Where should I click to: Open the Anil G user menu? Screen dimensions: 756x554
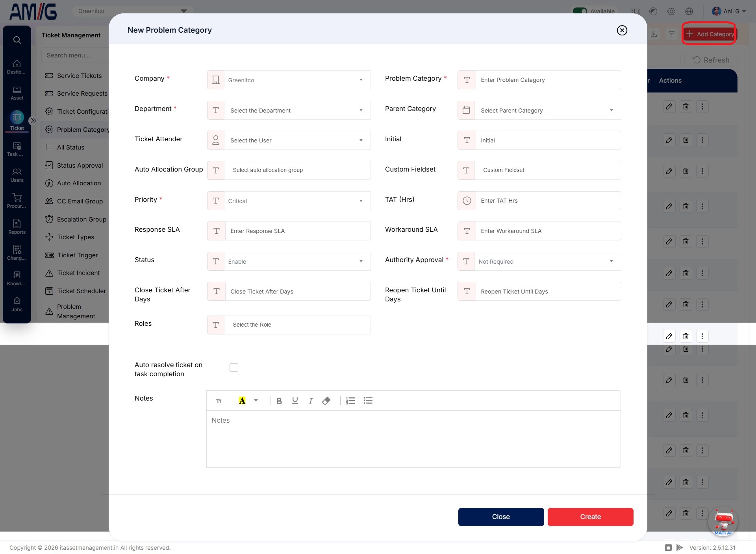729,11
